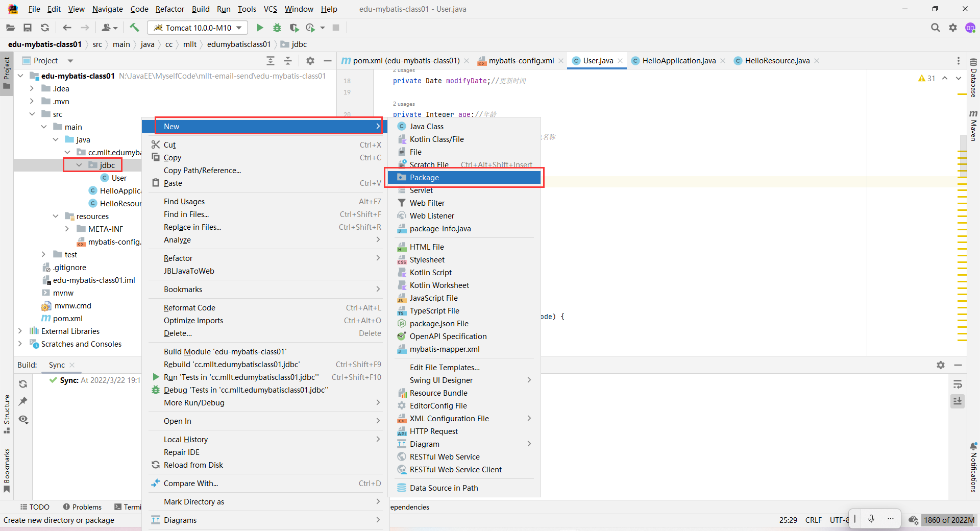The image size is (980, 531).
Task: Hide the Project panel with minus icon
Action: (x=328, y=61)
